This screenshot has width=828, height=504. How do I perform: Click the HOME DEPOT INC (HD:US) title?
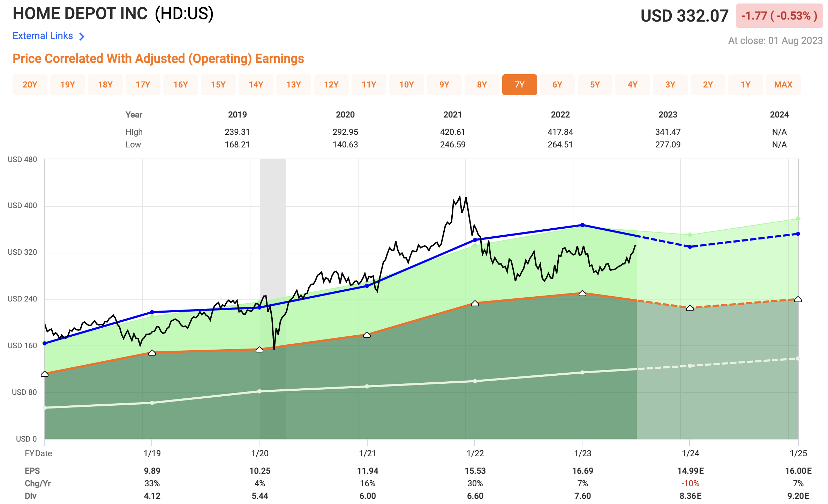pos(113,14)
